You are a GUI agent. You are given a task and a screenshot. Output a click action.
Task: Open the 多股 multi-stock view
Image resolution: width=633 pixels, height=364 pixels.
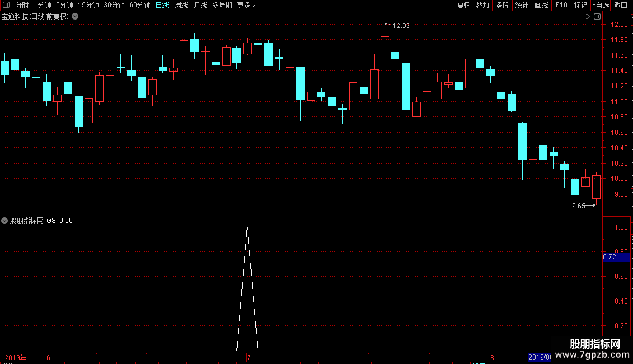[502, 5]
